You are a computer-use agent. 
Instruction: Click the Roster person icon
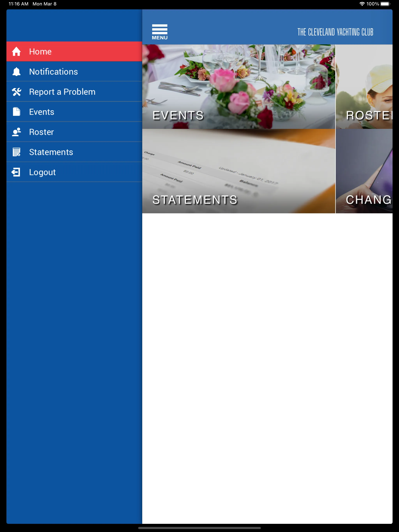17,132
